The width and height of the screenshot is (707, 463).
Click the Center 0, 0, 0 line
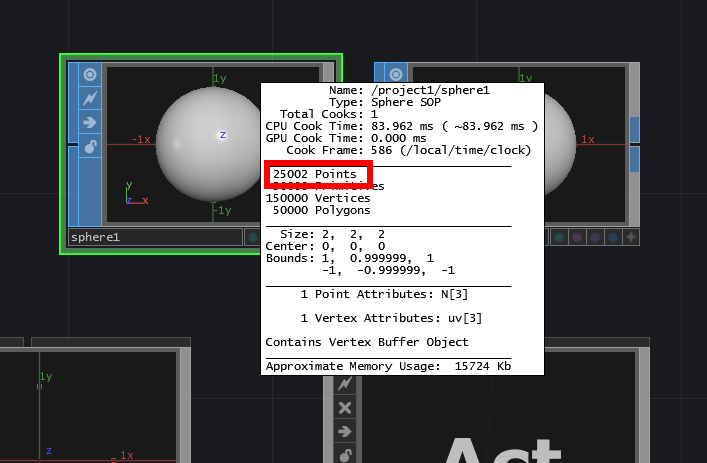[x=325, y=246]
